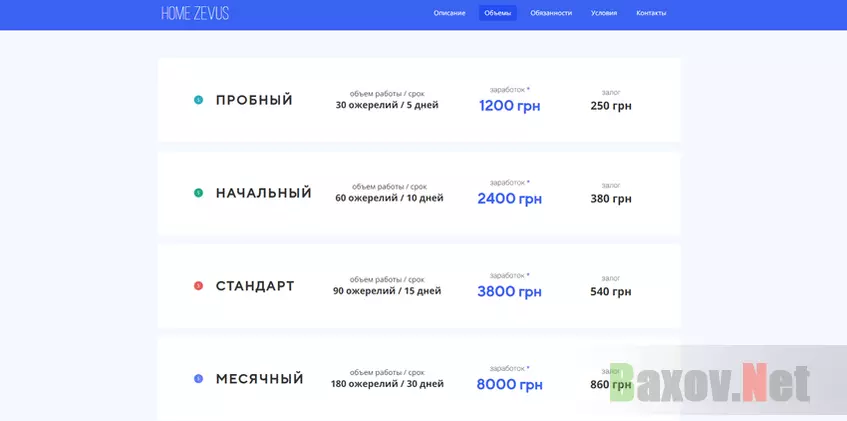847x421 pixels.
Task: Click the 8000 грн earnings value
Action: pyautogui.click(x=509, y=385)
